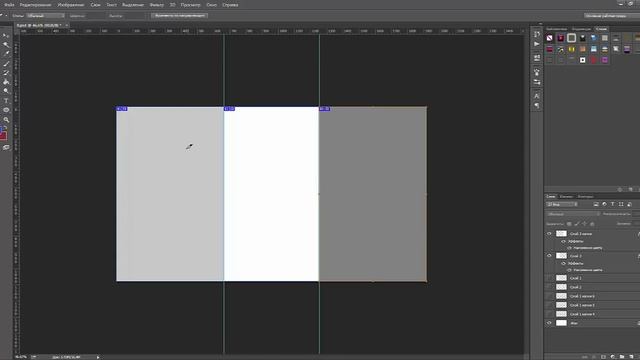Filter layers by shape layers icon
Screen dimensions: 640x360
(x=621, y=204)
